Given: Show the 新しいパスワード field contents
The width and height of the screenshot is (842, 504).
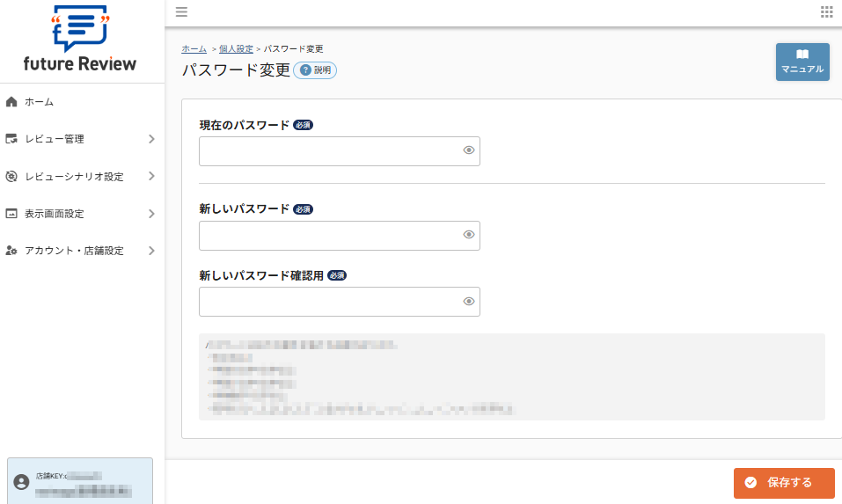Looking at the screenshot, I should 469,235.
